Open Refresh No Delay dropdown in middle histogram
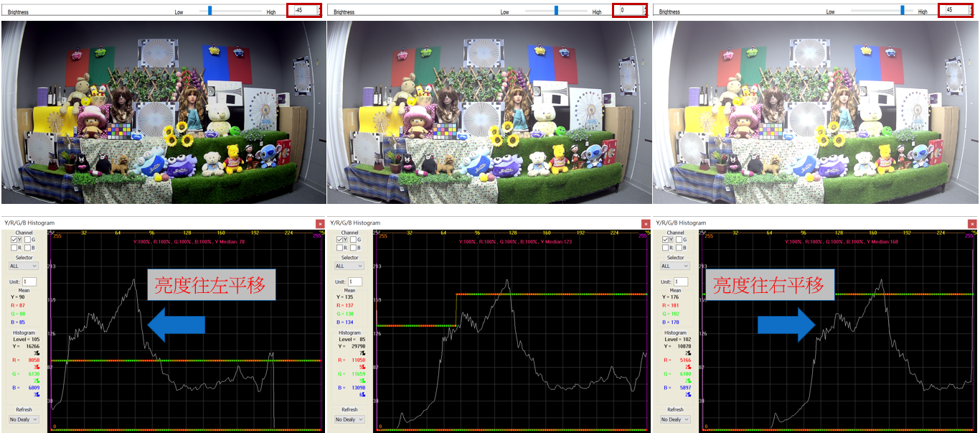The height and width of the screenshot is (433, 980). tap(350, 419)
